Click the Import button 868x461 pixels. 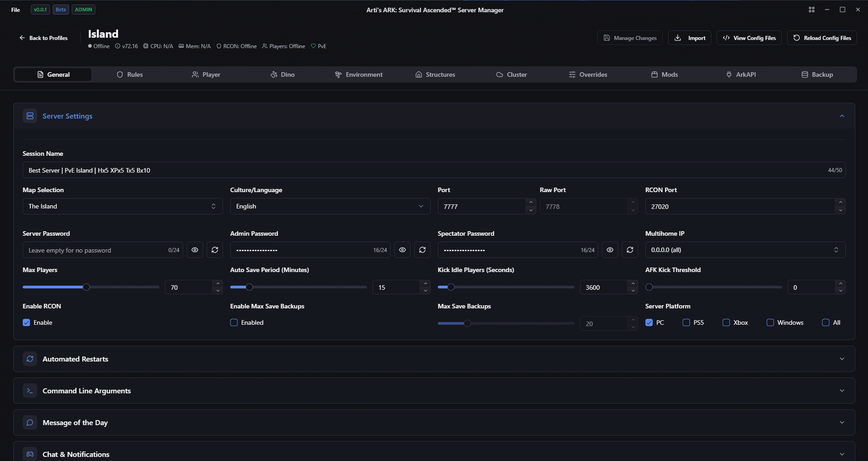(x=689, y=38)
